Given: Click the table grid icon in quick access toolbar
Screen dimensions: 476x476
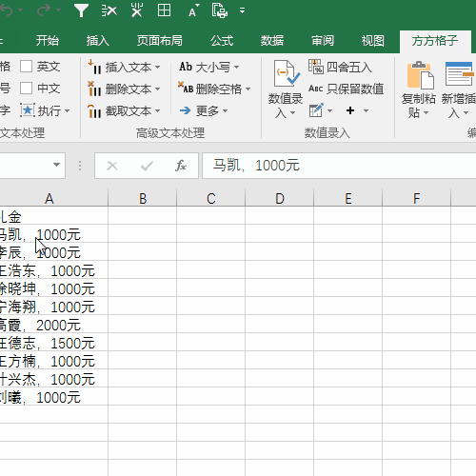Looking at the screenshot, I should (164, 10).
